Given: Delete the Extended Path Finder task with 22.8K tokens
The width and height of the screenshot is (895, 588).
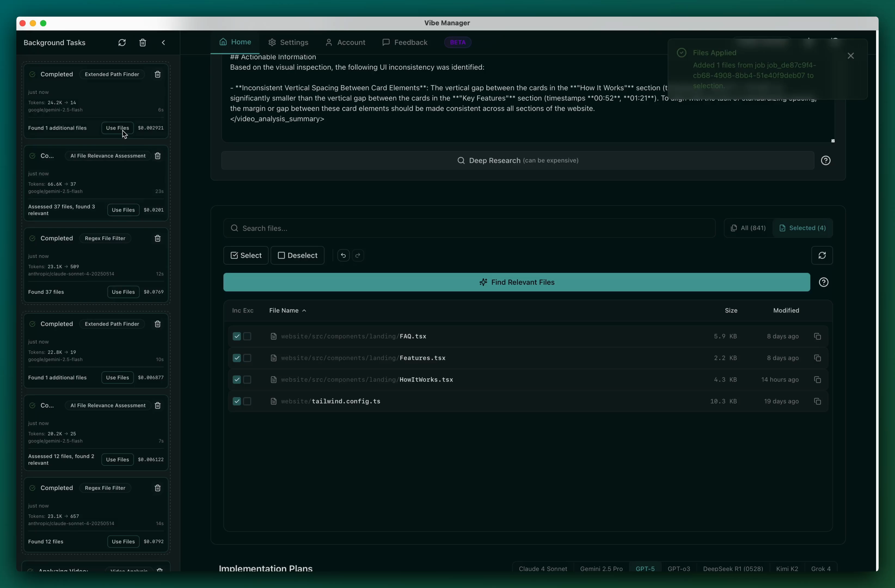Looking at the screenshot, I should click(158, 324).
